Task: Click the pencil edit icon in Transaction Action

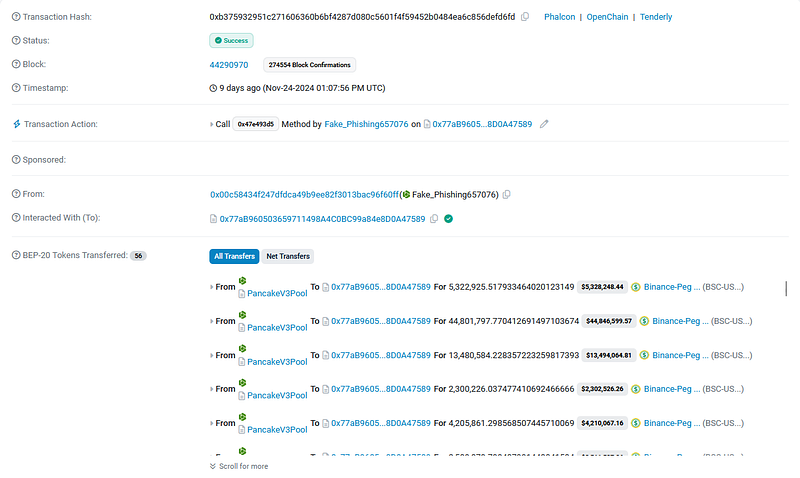Action: coord(544,124)
